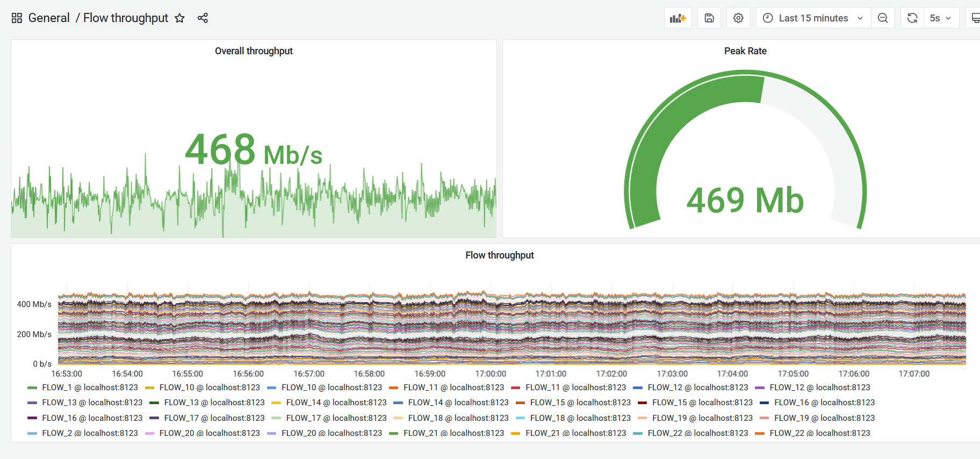Image resolution: width=980 pixels, height=459 pixels.
Task: Click the dark blue FLOW_16 color swatch
Action: pos(764,403)
